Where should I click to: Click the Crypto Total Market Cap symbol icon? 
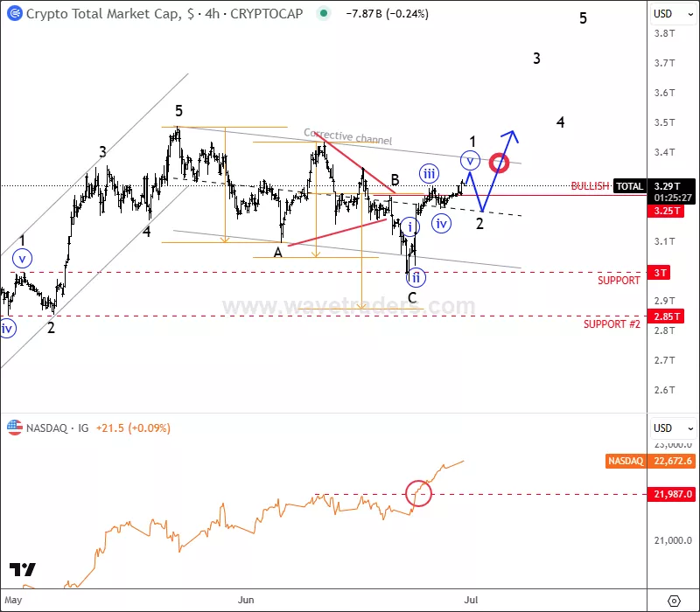(13, 14)
